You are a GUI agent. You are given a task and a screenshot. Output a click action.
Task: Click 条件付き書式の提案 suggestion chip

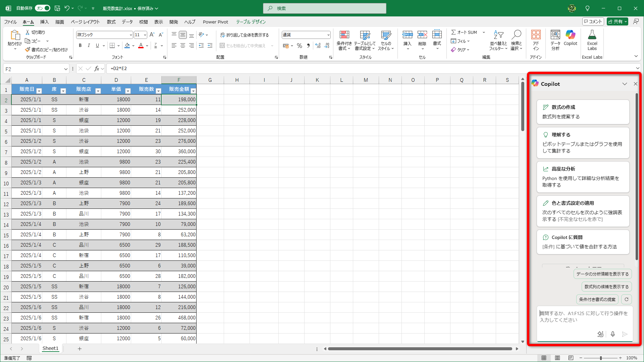pos(597,299)
